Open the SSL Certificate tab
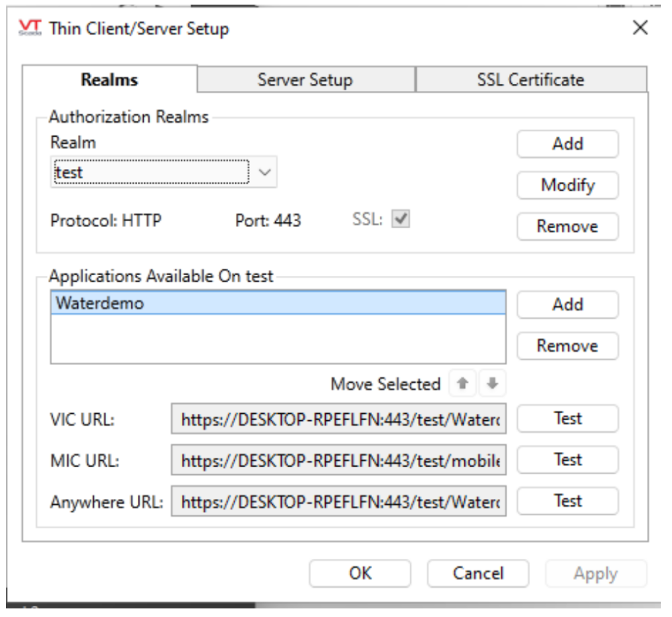Screen dimensions: 672x617 (530, 80)
